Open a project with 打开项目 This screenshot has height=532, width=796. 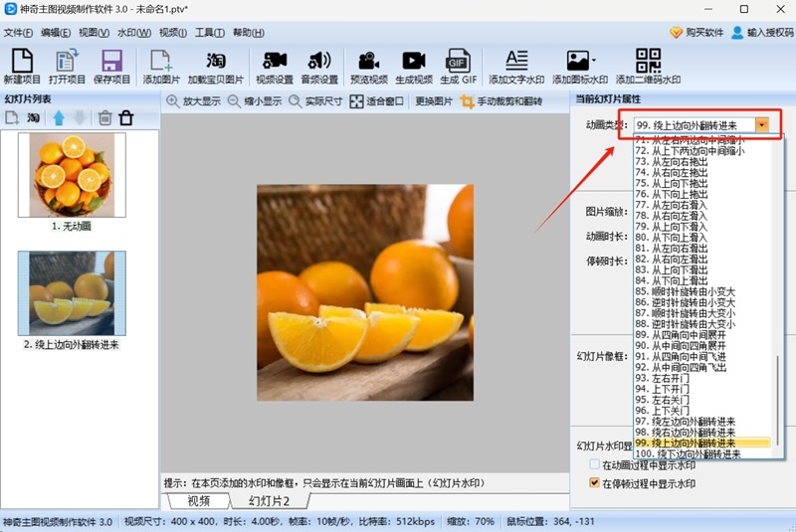click(67, 66)
